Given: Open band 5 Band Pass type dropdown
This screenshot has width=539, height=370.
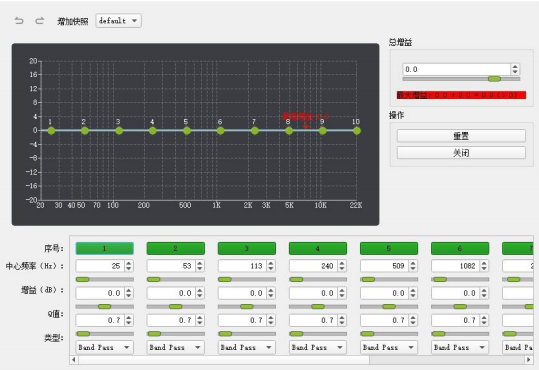Looking at the screenshot, I should tap(389, 347).
